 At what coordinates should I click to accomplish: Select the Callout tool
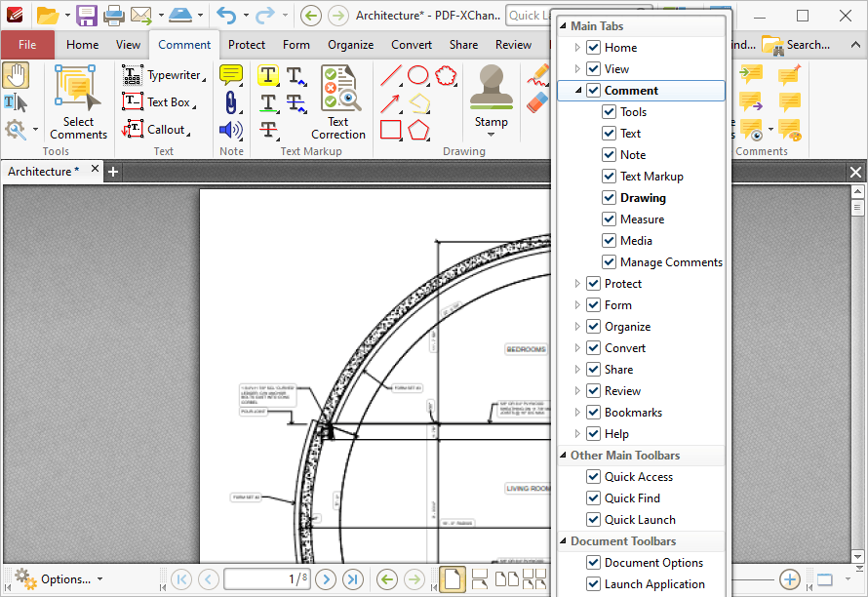157,130
